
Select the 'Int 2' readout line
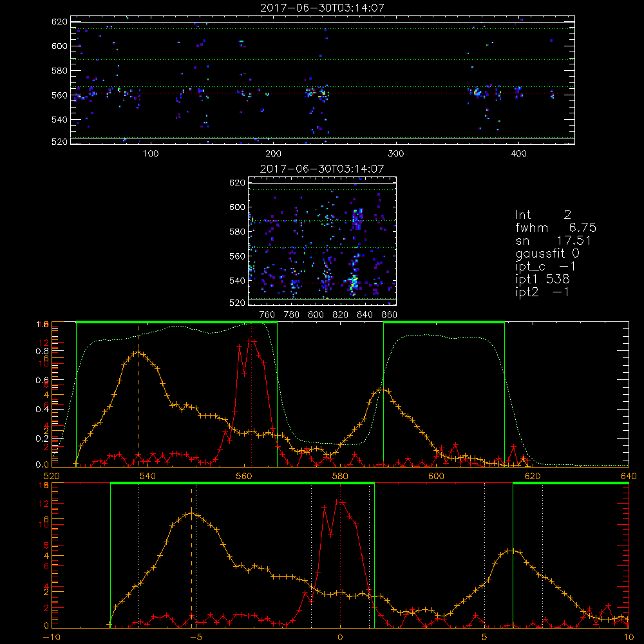pyautogui.click(x=544, y=215)
